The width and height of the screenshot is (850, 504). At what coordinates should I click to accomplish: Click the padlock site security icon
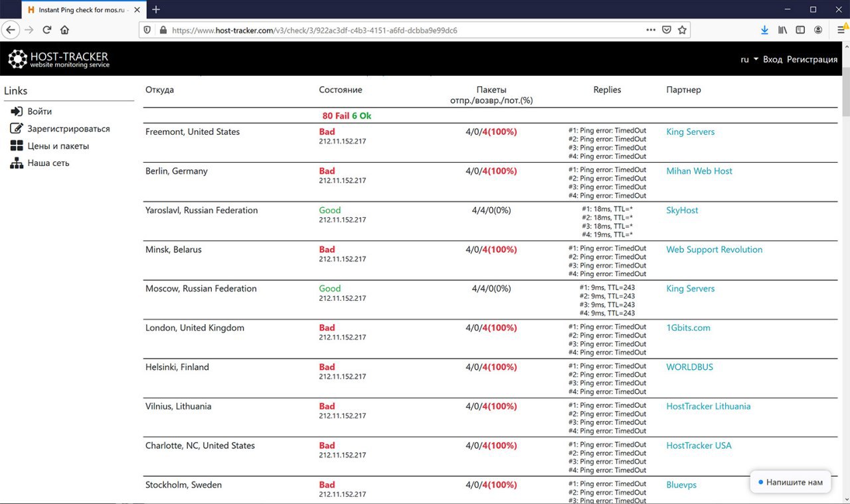[x=163, y=30]
